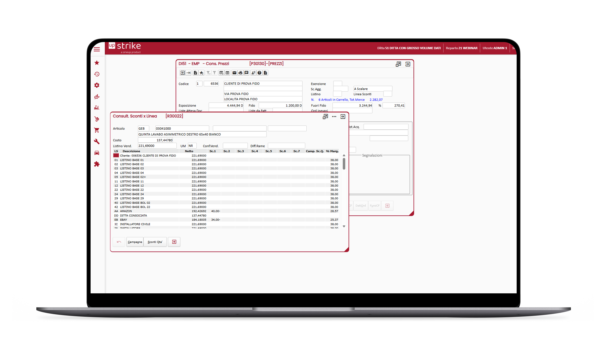Open three-dots menu in Consult. Sconti window
This screenshot has width=606, height=364.
coord(334,117)
